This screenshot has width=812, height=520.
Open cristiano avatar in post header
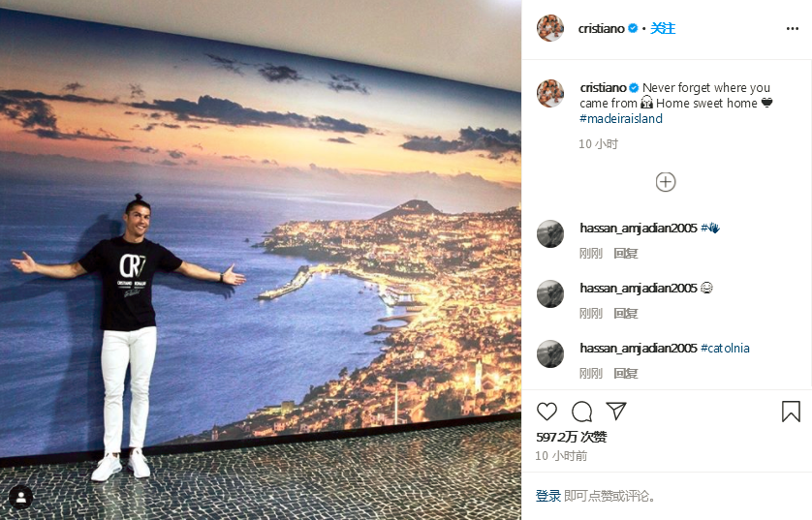click(550, 28)
